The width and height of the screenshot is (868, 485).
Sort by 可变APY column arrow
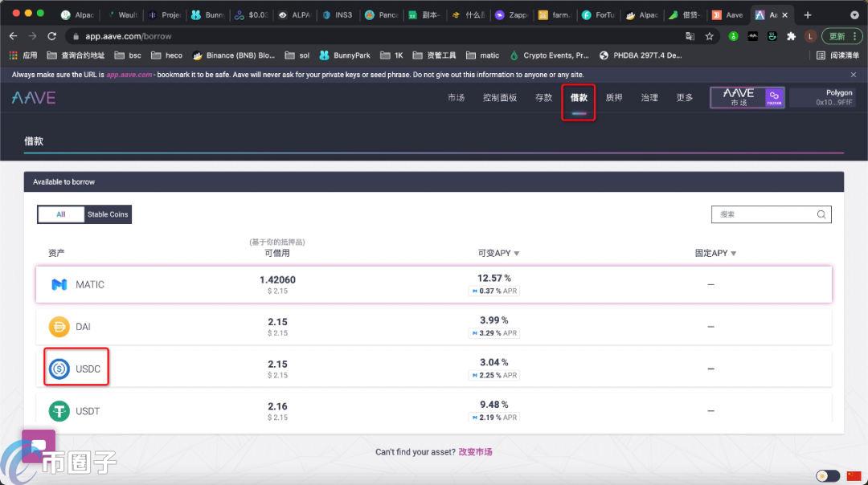(x=517, y=253)
